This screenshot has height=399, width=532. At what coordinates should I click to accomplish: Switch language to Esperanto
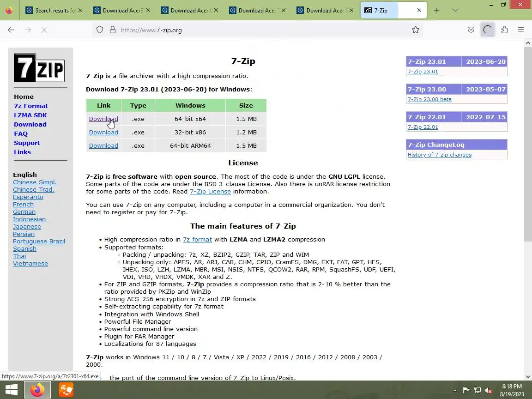click(x=28, y=197)
